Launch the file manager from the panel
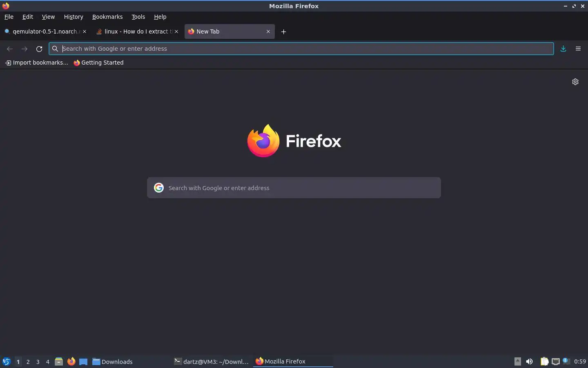 59,361
